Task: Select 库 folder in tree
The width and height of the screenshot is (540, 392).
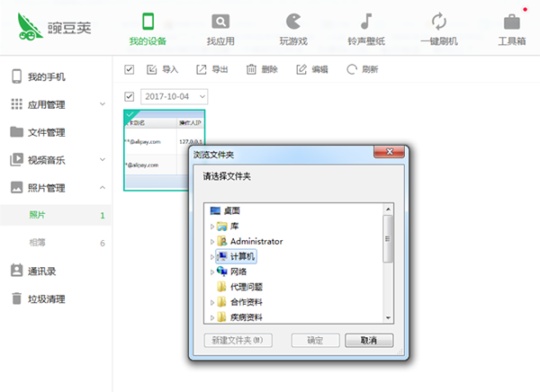Action: (228, 226)
